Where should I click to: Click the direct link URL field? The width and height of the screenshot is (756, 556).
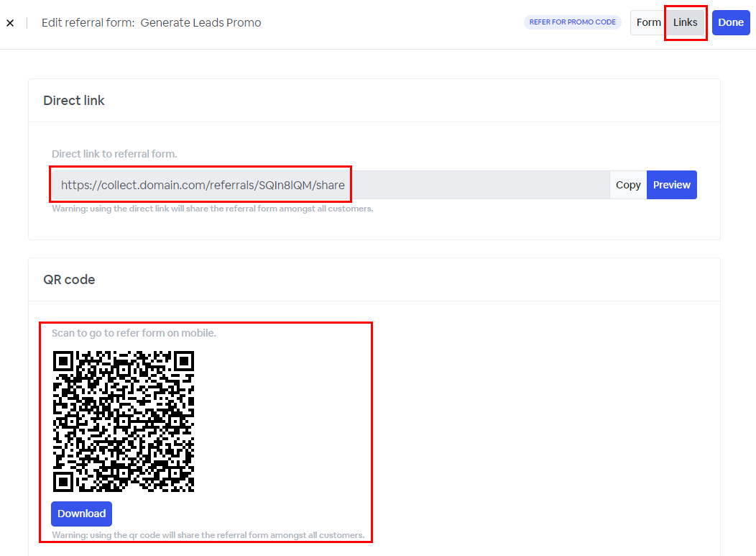tap(331, 185)
